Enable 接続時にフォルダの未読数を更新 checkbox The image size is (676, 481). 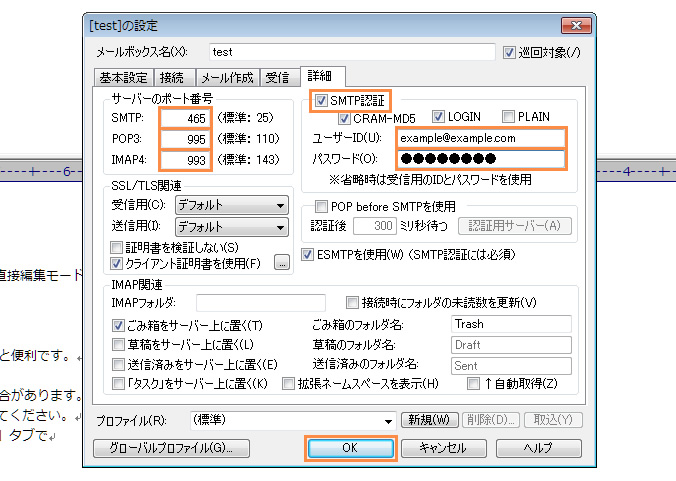click(352, 303)
